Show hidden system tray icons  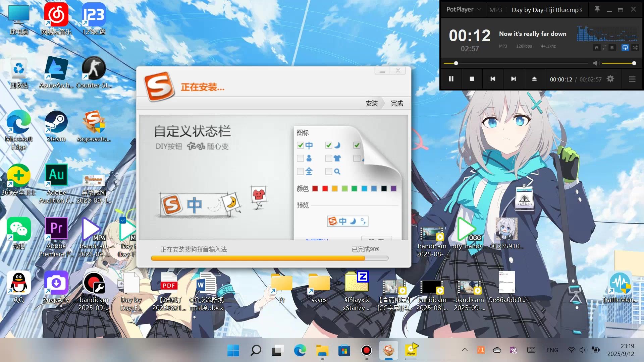[x=465, y=350]
